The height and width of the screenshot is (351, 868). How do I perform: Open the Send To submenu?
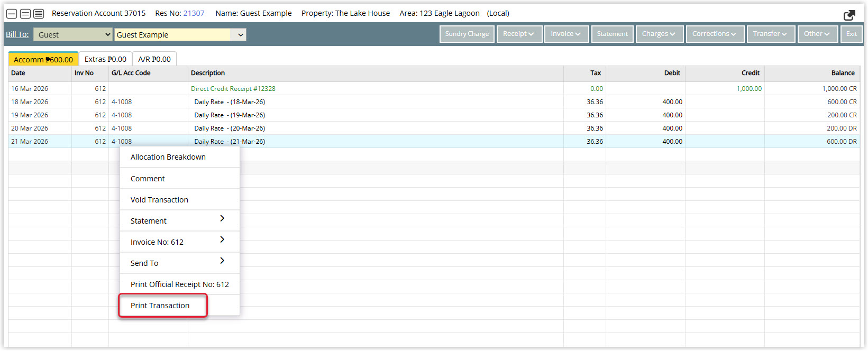[180, 263]
